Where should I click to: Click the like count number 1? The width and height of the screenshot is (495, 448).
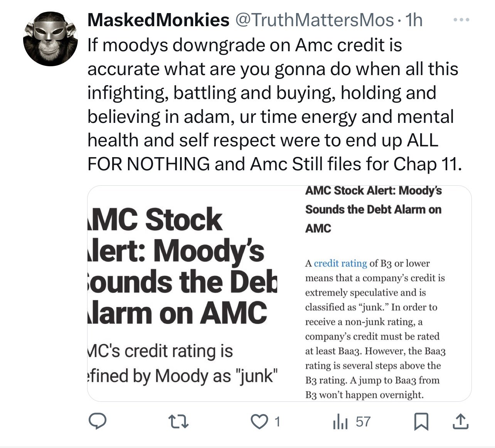pos(276,422)
